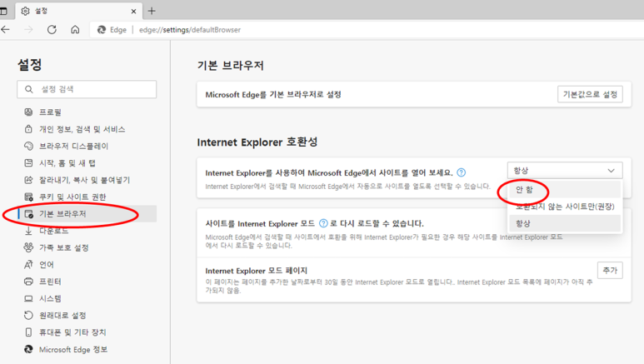Viewport: 644px width, 364px height.
Task: Click the 휴대폰 및 기타 장치 icon
Action: click(28, 332)
